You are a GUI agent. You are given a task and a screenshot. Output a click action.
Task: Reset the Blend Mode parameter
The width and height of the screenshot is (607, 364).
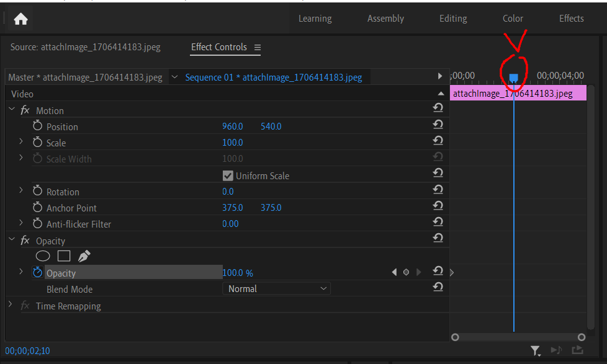pyautogui.click(x=438, y=286)
